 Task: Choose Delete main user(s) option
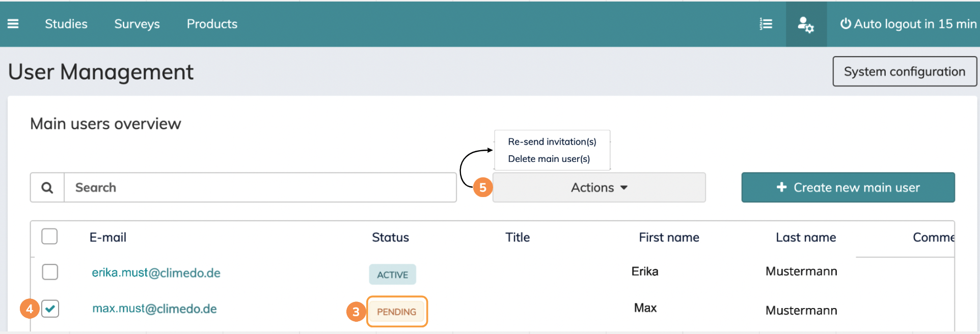click(x=549, y=159)
